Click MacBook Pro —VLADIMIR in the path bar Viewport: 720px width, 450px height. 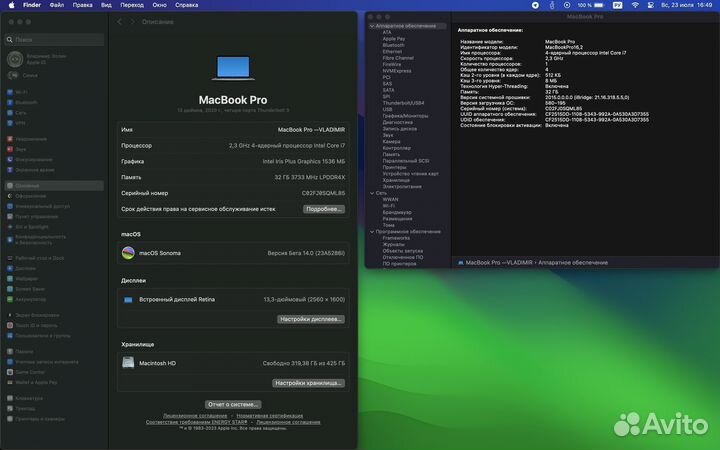pos(499,263)
